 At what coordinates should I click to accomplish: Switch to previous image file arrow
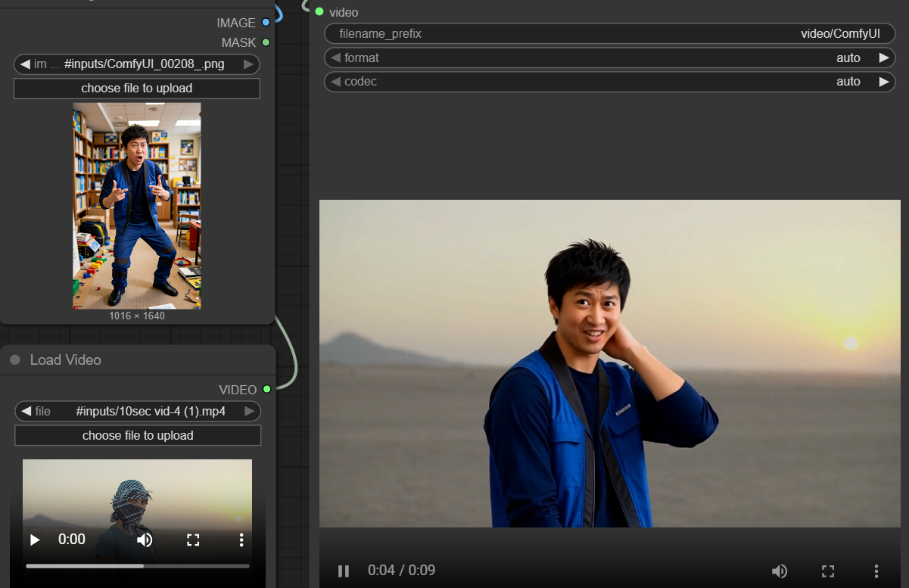coord(25,64)
